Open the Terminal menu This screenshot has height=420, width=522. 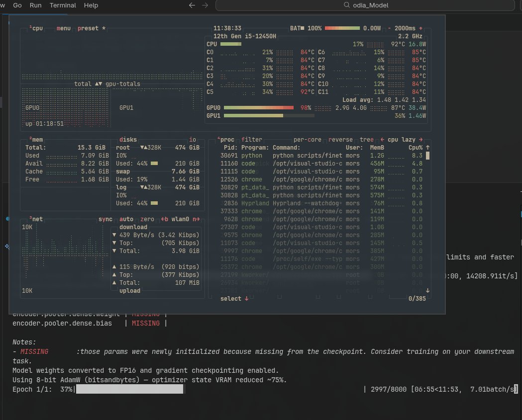[63, 5]
